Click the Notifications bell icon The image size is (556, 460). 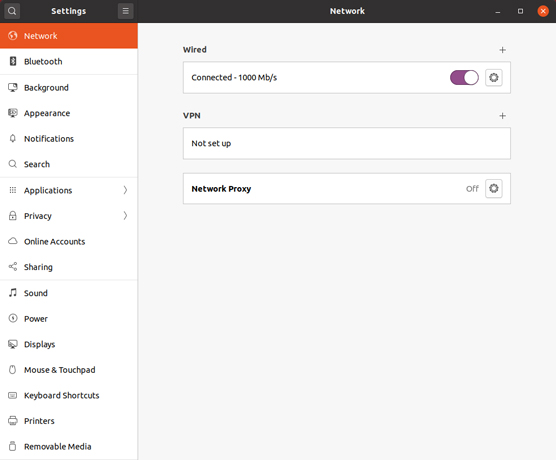(13, 138)
